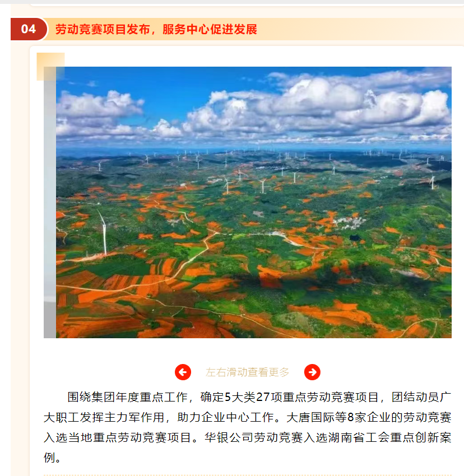The width and height of the screenshot is (464, 476).
Task: Click the white village cluster in the photo
Action: [350, 222]
